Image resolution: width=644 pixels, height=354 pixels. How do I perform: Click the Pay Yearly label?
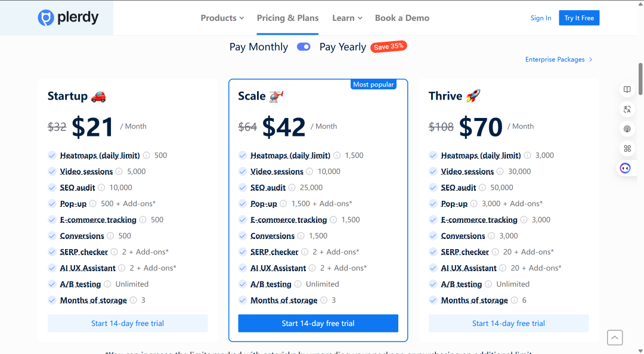click(x=342, y=47)
